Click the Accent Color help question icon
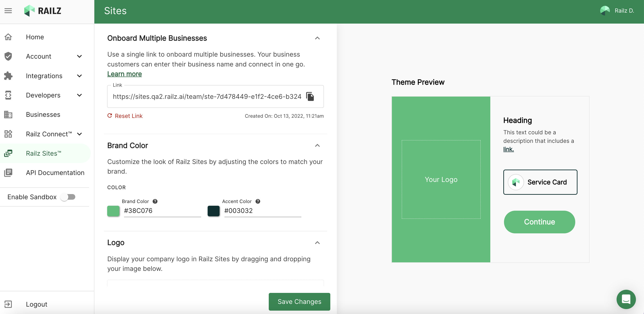Viewport: 644px width, 314px height. point(258,201)
